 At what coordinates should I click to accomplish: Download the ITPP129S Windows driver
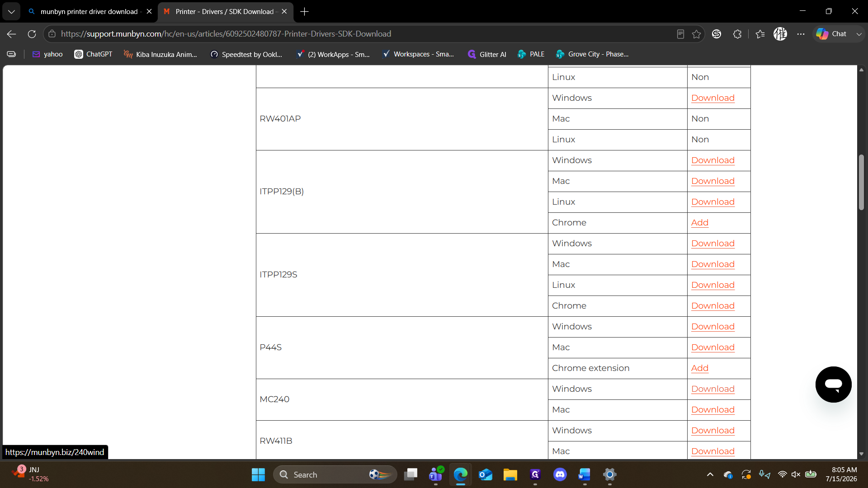[x=713, y=244]
